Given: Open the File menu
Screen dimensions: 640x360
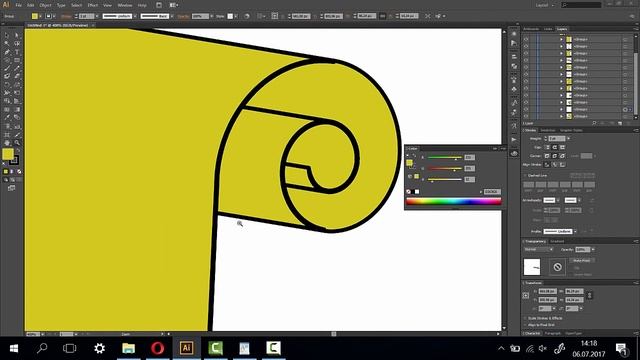Looking at the screenshot, I should click(18, 5).
